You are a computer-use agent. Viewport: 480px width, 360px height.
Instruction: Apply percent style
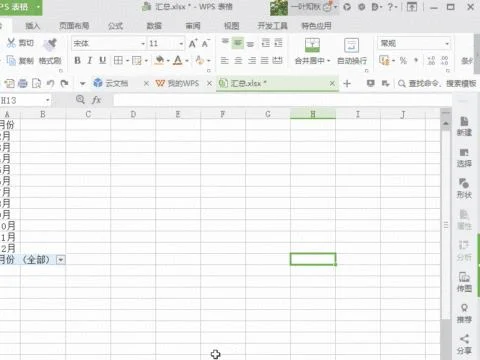403,60
